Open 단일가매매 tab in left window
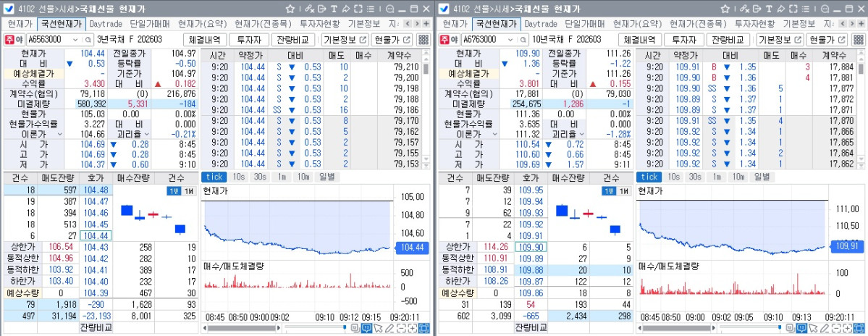 coord(149,24)
